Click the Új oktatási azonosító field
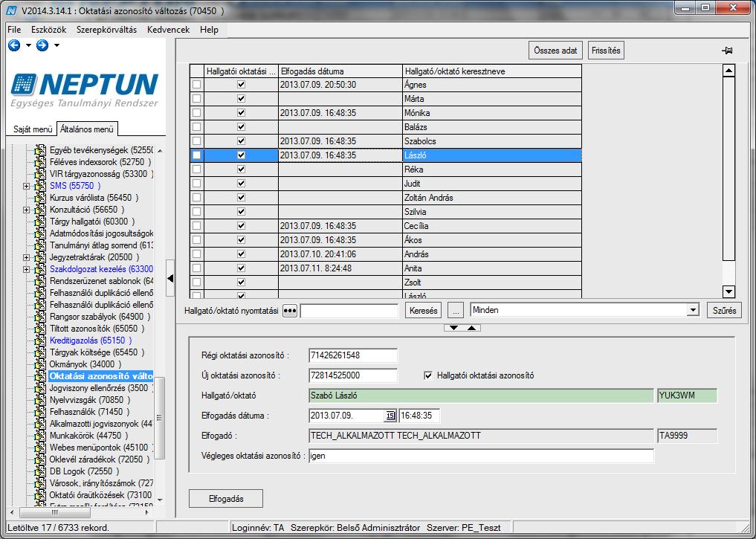The image size is (756, 539). [x=353, y=375]
